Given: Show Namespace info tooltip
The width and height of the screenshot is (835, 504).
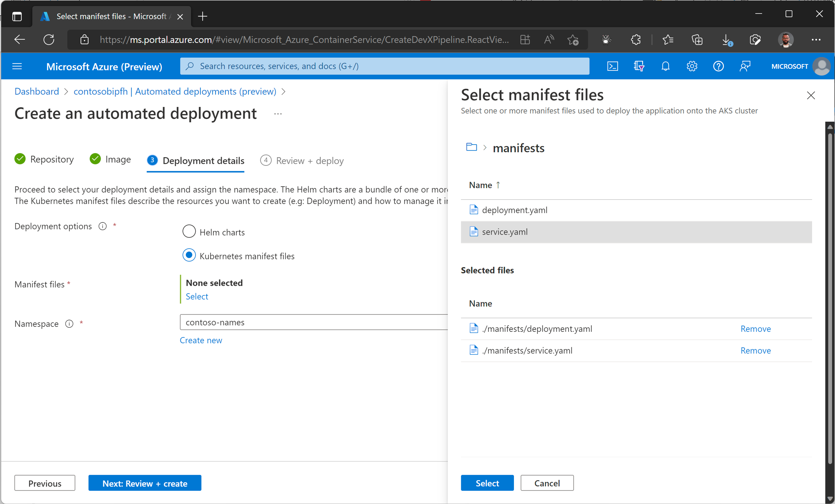Looking at the screenshot, I should pyautogui.click(x=69, y=324).
